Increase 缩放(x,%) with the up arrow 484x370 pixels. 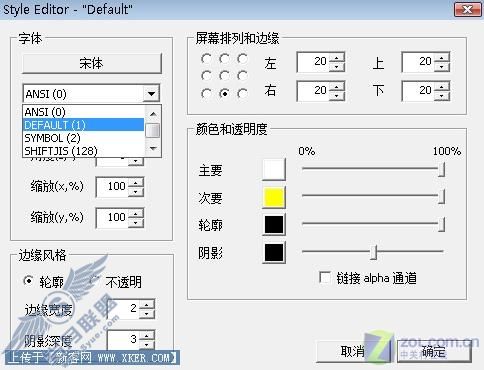click(136, 182)
